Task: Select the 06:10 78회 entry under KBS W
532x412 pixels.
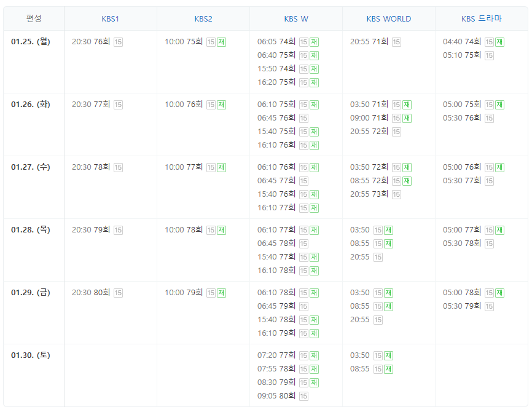Action: tap(276, 293)
